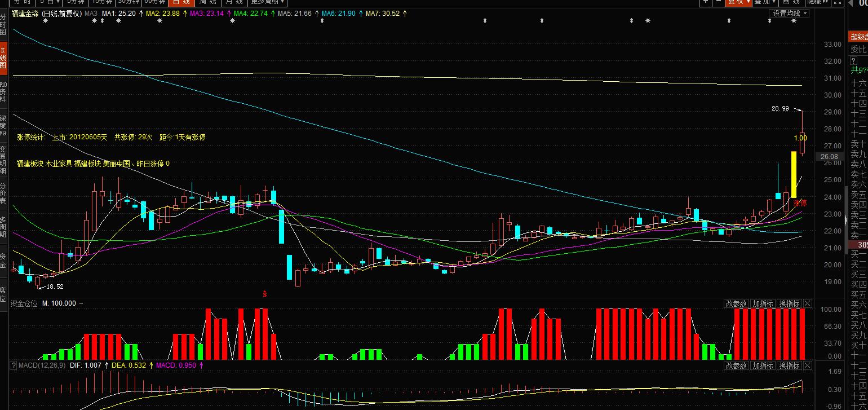Click the 涨停统计 statistics text line

click(x=111, y=137)
